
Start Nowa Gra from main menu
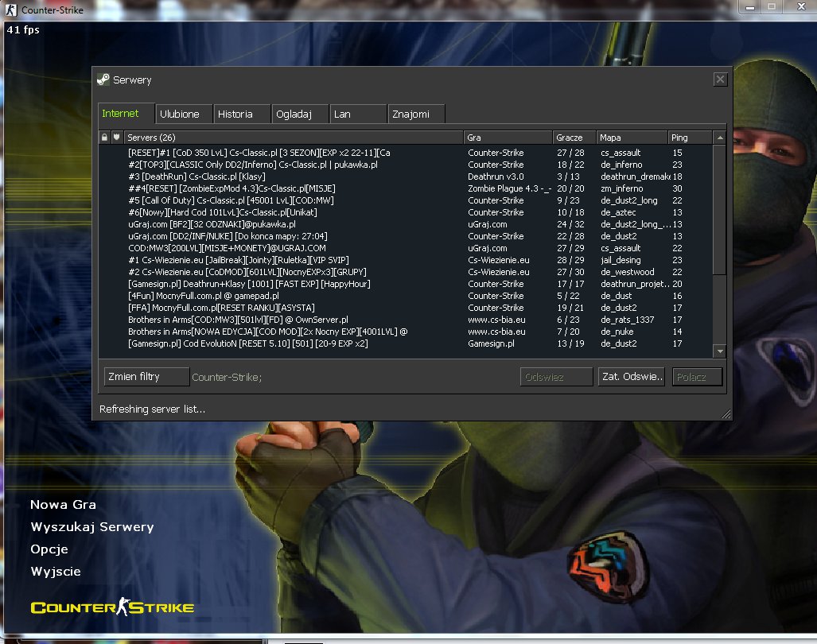(x=63, y=505)
